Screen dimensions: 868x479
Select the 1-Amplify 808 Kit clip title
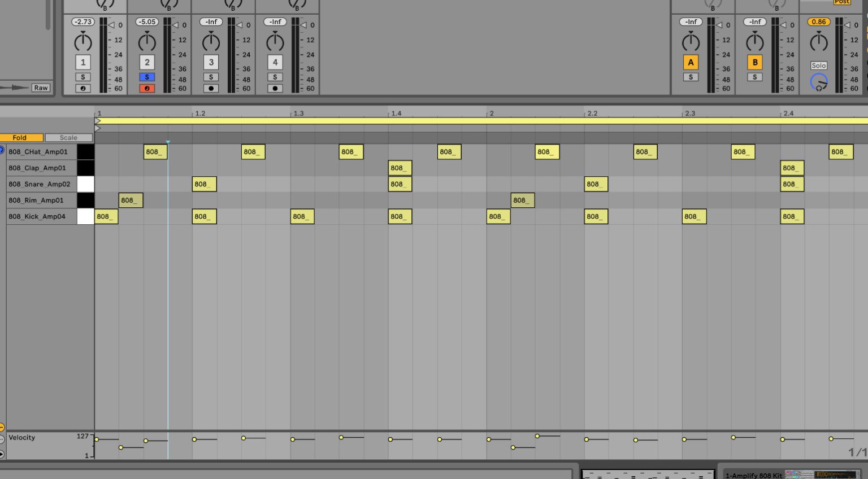754,475
